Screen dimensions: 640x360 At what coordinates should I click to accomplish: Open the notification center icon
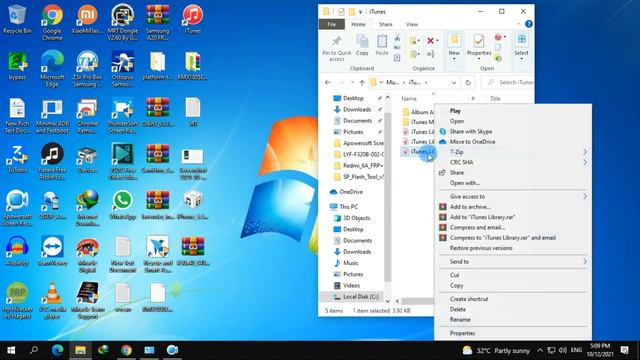(624, 350)
